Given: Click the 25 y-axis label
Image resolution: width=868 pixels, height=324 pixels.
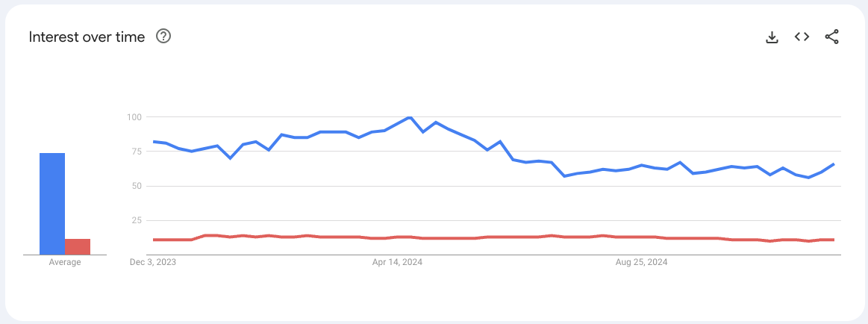Looking at the screenshot, I should 137,220.
